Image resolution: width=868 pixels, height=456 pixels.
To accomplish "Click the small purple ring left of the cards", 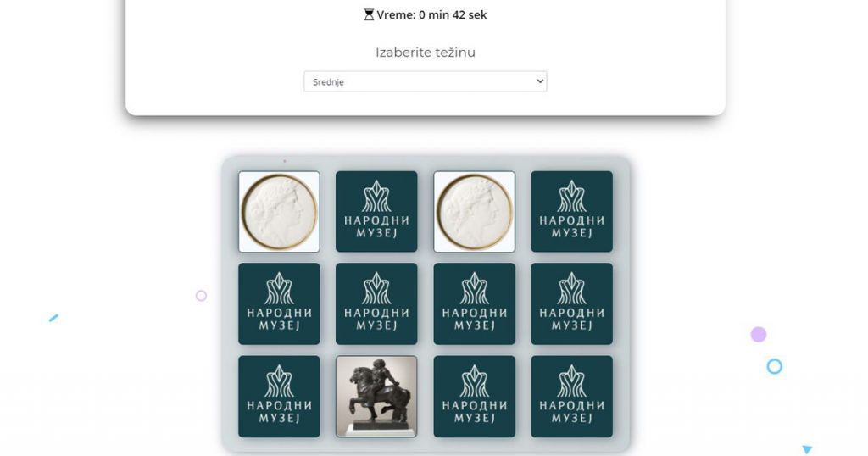I will pos(201,296).
